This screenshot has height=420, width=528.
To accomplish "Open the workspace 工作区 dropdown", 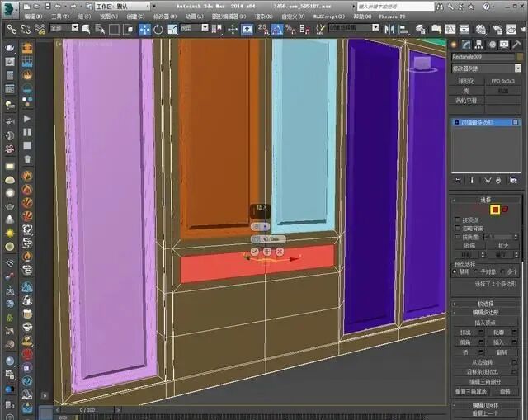I will point(122,7).
